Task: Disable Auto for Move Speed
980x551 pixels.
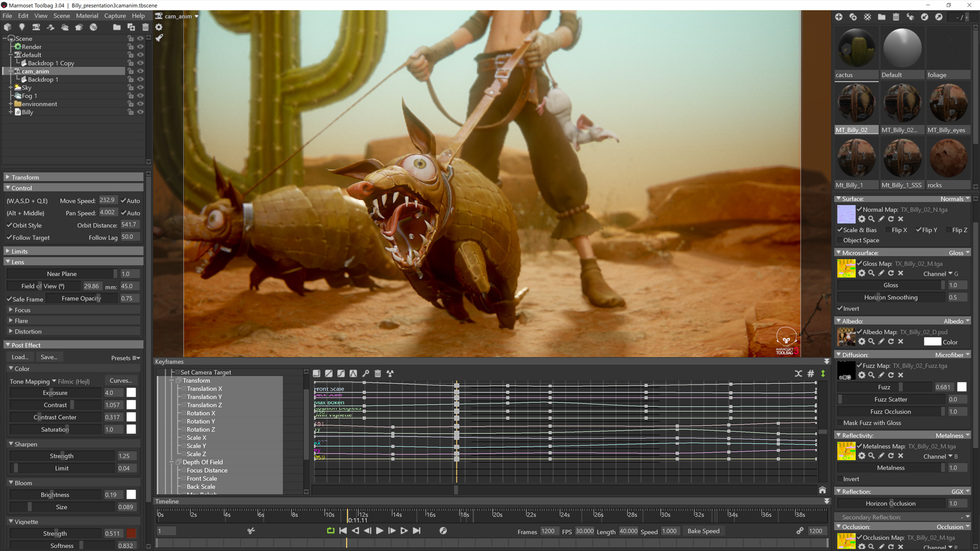Action: 123,201
